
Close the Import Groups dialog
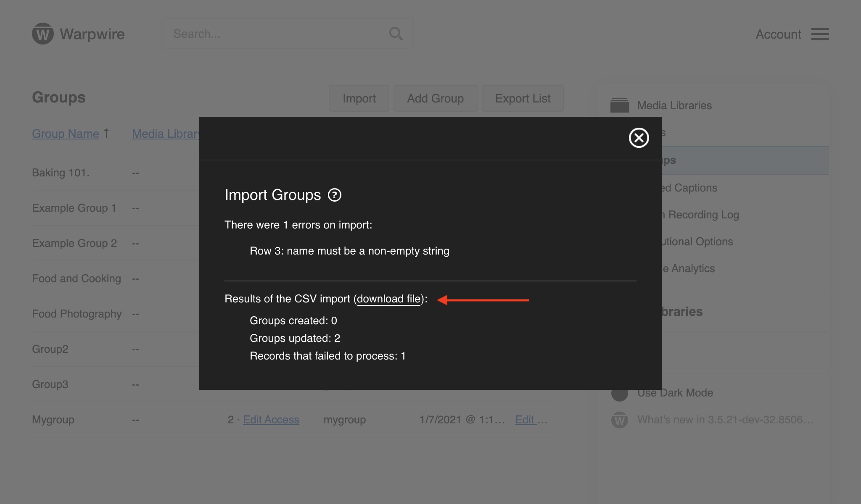point(639,138)
